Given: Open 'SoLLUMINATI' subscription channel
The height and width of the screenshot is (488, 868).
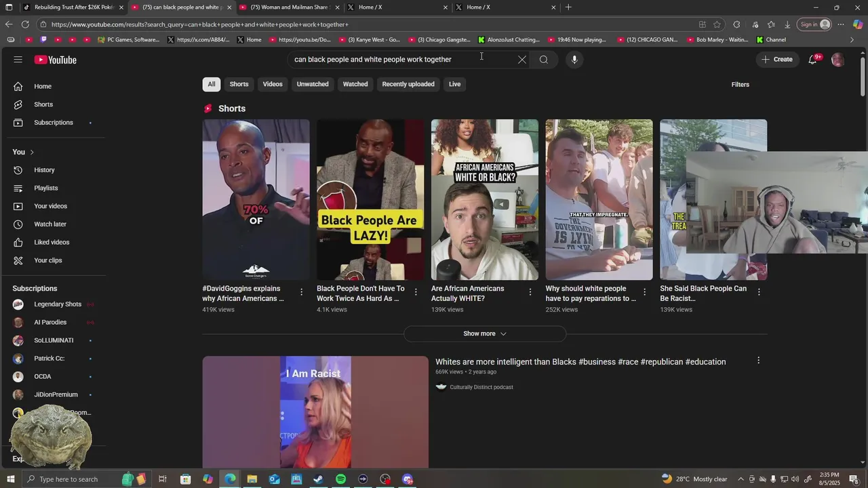Looking at the screenshot, I should (54, 340).
